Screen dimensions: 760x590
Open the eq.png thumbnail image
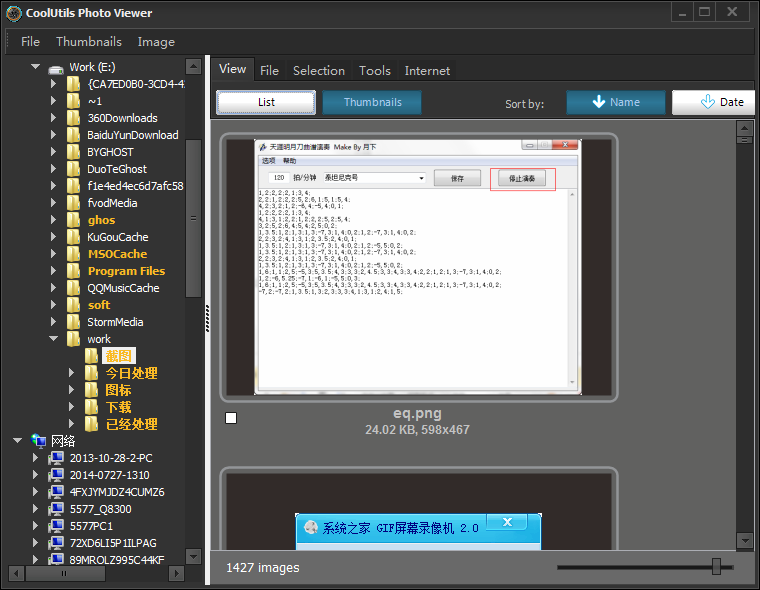[x=418, y=266]
